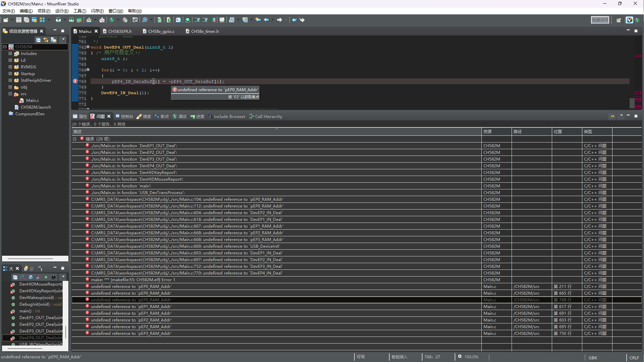Open the Include Browser tab
Viewport: 644px width, 362px height.
point(227,117)
